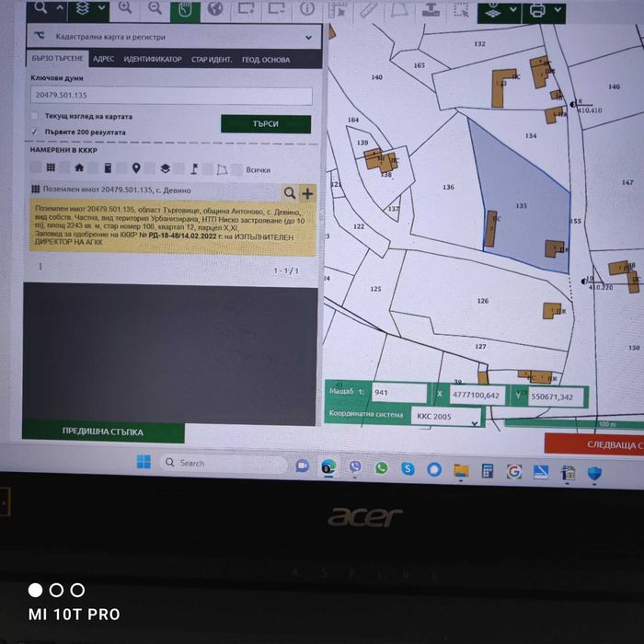The image size is (644, 644).
Task: Open Calculator from taskbar
Action: click(488, 471)
